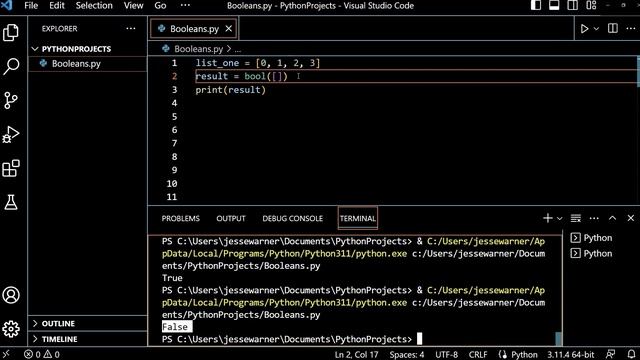
Task: Click the breadcrumb ellipsis symbol path
Action: 238,49
